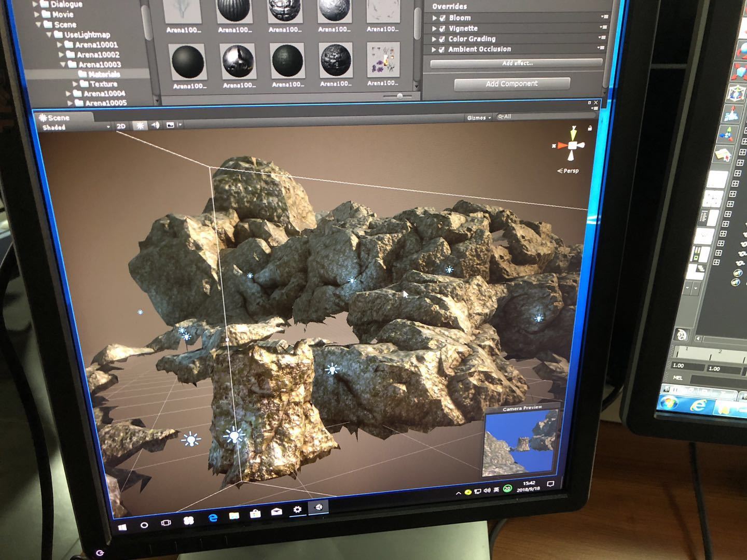Select the Materials folder

[x=100, y=74]
